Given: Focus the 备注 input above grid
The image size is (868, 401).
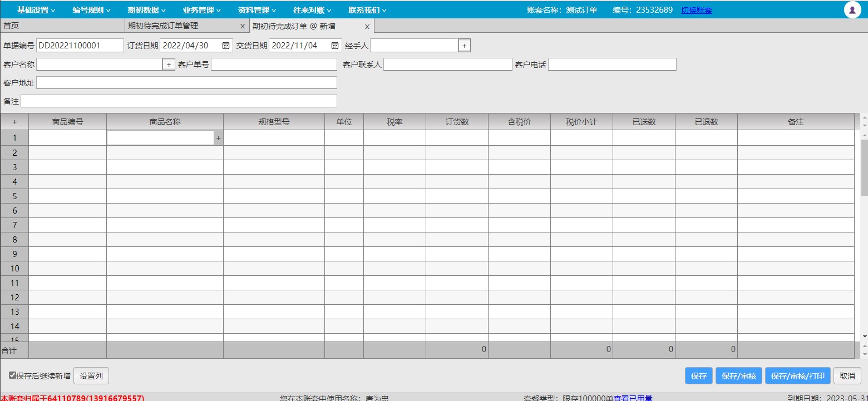Looking at the screenshot, I should (x=179, y=101).
